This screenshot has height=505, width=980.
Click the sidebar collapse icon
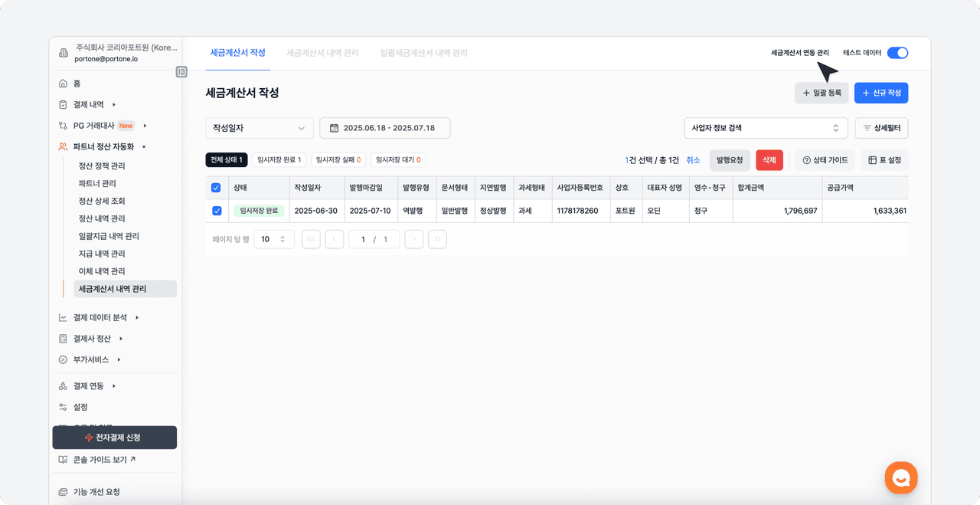tap(181, 72)
